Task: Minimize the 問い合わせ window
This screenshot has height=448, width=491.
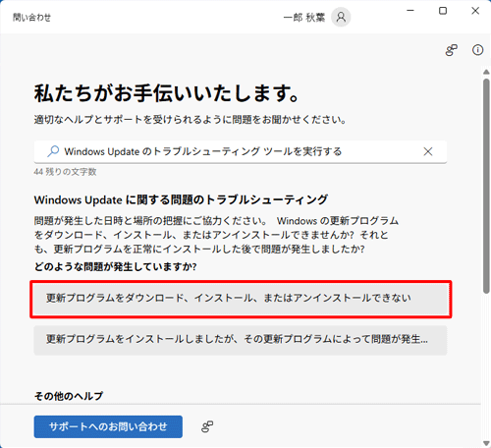Action: [x=410, y=11]
